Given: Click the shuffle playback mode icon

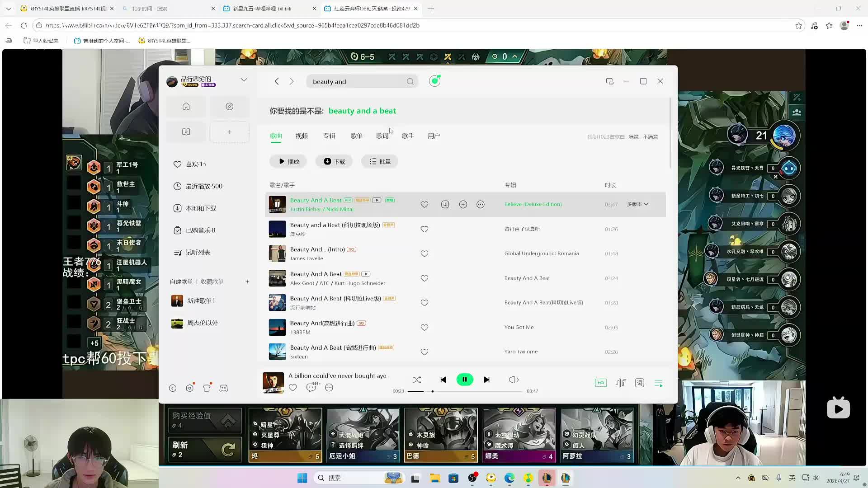Looking at the screenshot, I should pos(416,380).
